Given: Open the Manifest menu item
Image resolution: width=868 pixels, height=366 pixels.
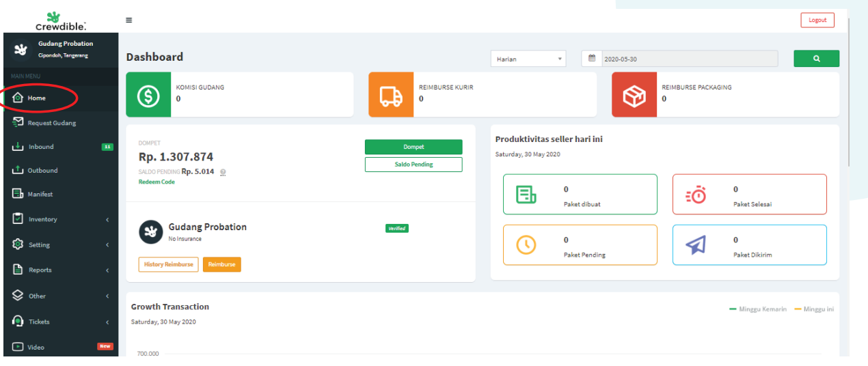Looking at the screenshot, I should (40, 195).
